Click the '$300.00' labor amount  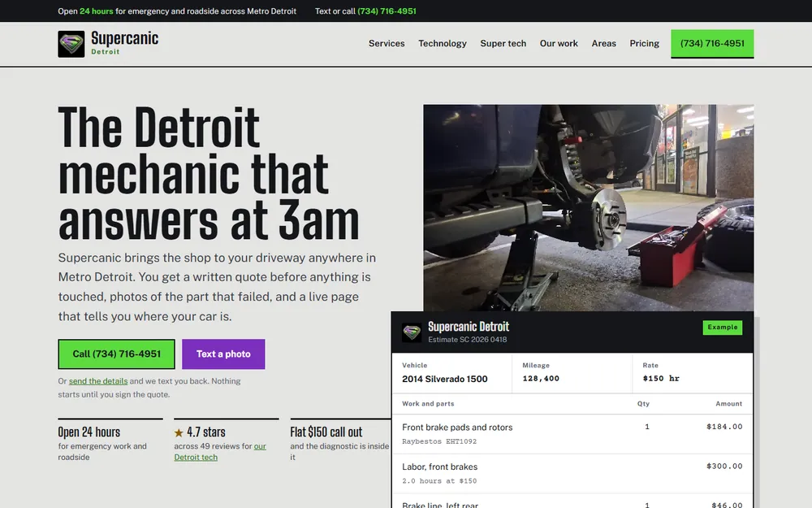point(724,466)
